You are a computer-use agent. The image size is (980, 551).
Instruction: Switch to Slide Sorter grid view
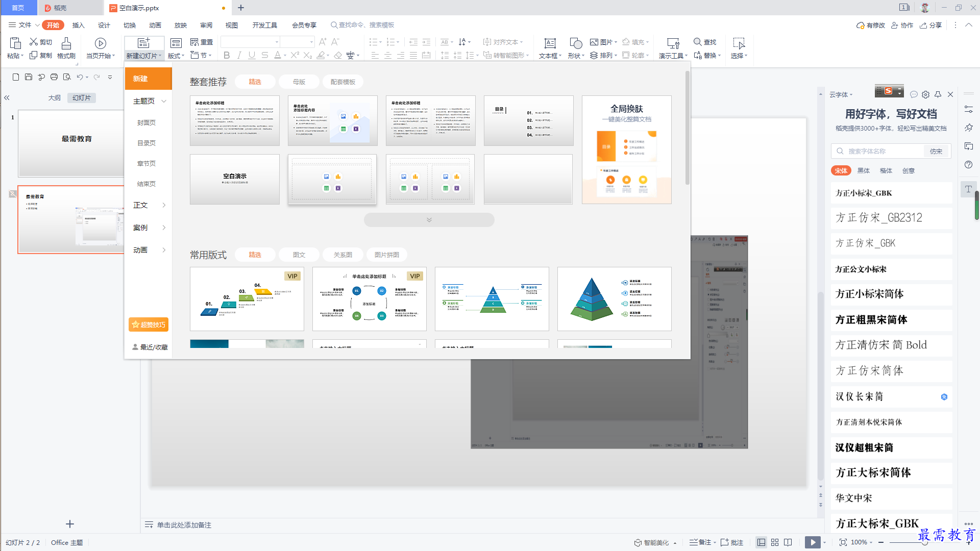775,542
